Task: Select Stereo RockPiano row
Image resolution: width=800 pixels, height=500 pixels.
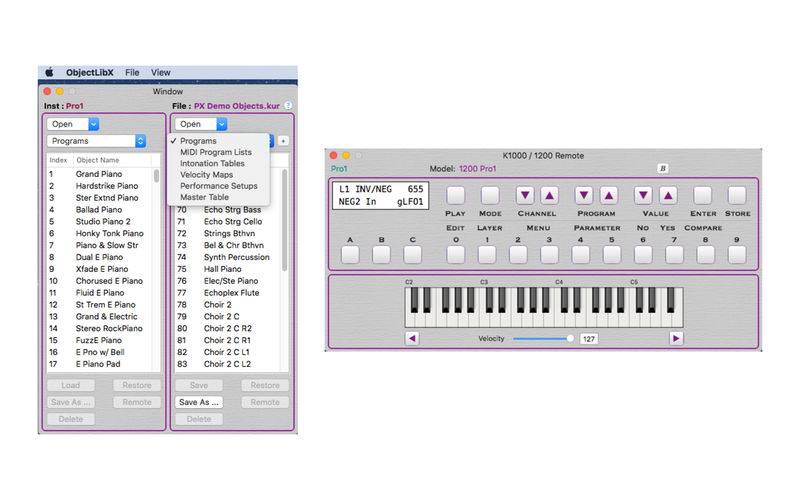Action: coord(100,328)
